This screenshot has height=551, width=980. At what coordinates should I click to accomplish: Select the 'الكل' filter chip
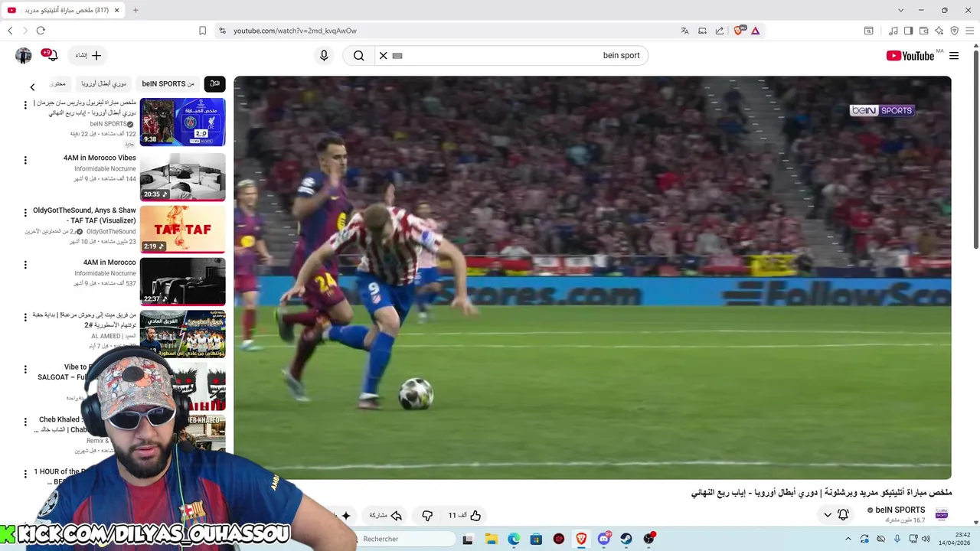tap(214, 83)
